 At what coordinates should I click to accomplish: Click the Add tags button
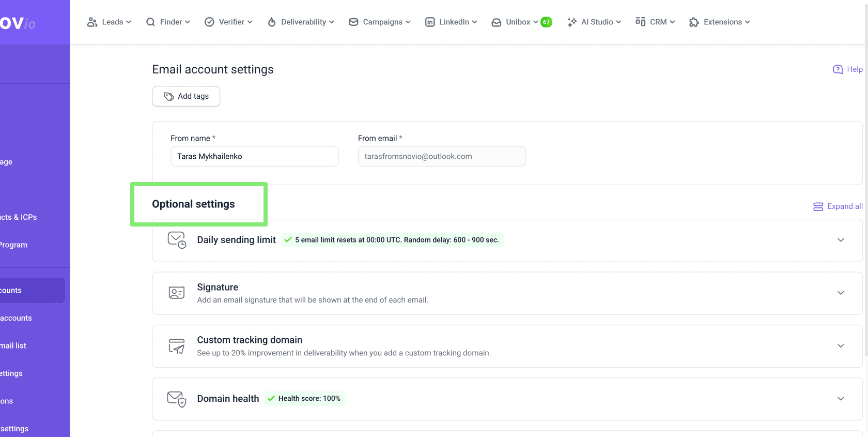coord(186,96)
